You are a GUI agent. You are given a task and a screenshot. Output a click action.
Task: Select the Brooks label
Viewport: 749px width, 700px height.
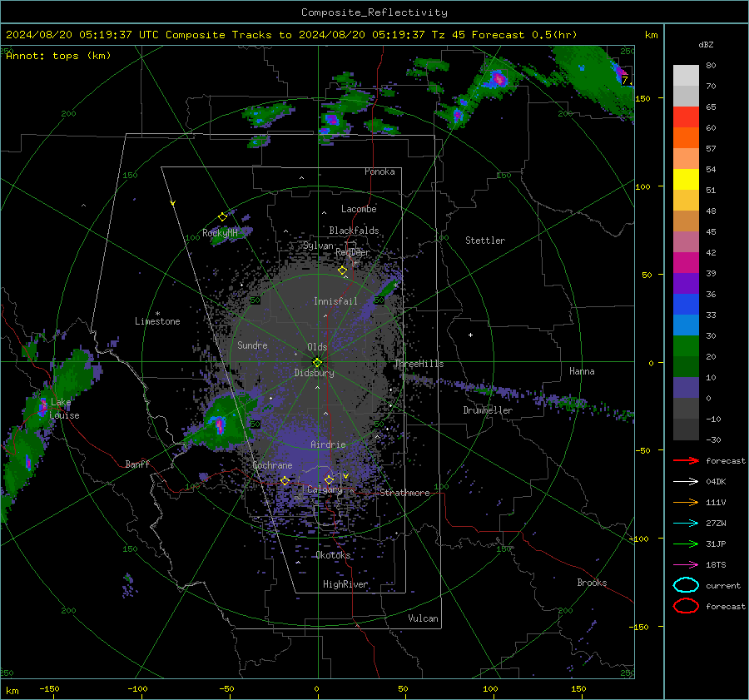[592, 583]
